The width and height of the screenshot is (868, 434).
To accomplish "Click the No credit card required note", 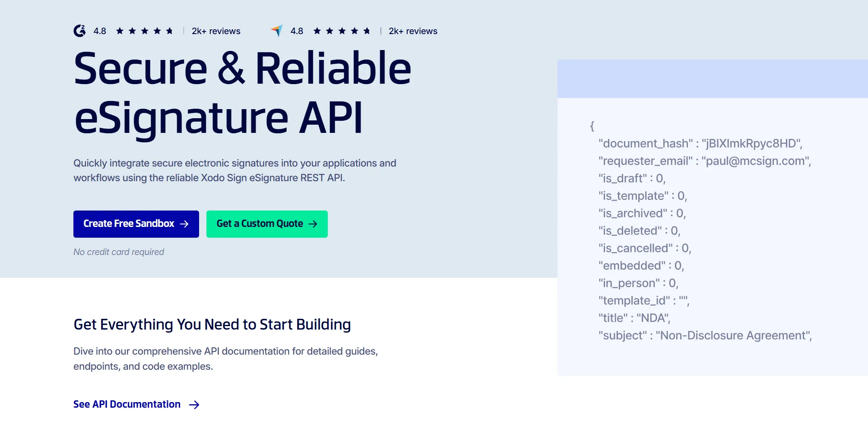I will [119, 252].
